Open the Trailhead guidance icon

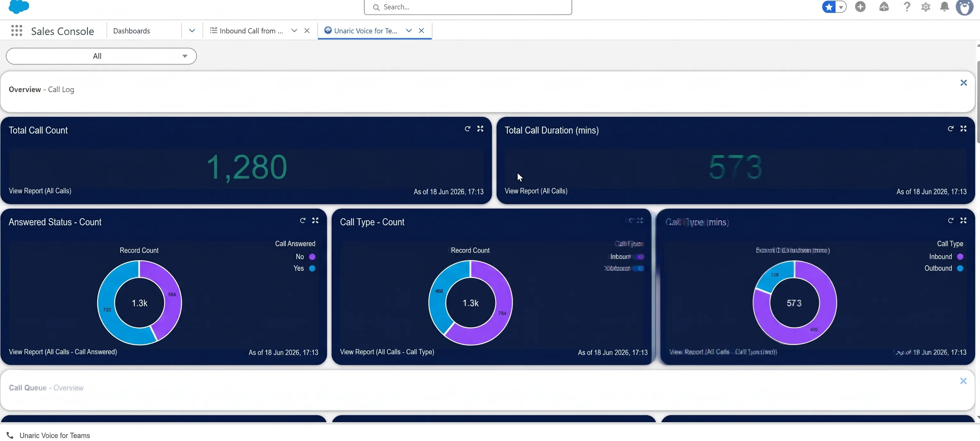[884, 7]
